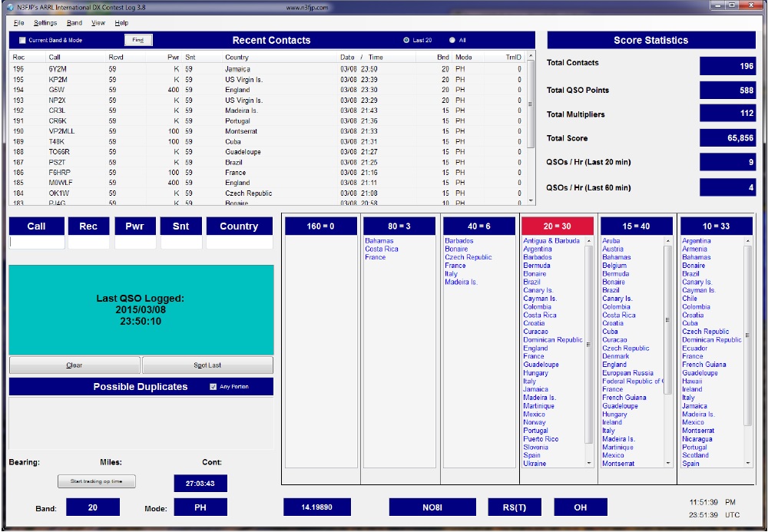This screenshot has height=532, width=768.
Task: Start tracking op time
Action: (x=97, y=481)
